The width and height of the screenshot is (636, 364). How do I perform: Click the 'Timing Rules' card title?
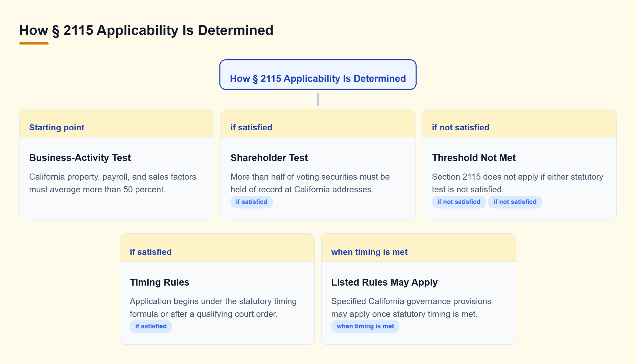(x=160, y=282)
